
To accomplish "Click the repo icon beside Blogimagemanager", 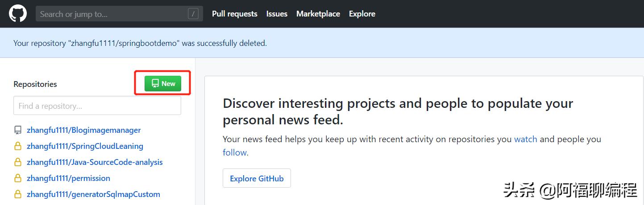I will click(18, 130).
